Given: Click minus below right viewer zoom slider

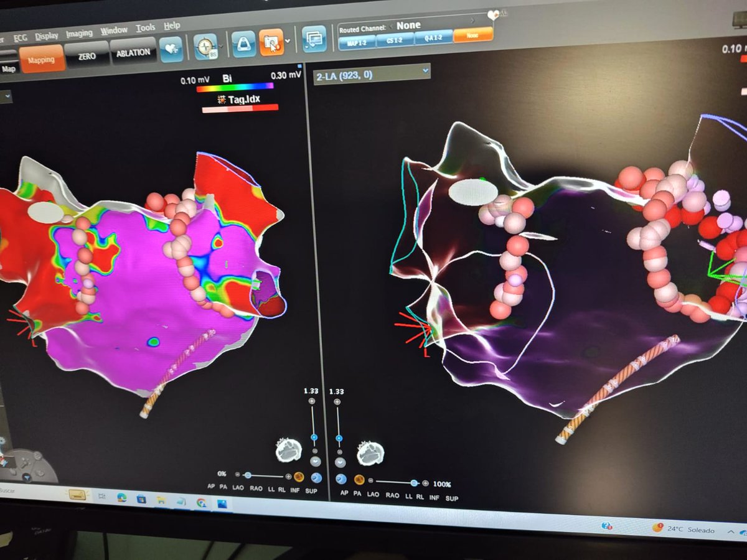Looking at the screenshot, I should click(x=339, y=452).
